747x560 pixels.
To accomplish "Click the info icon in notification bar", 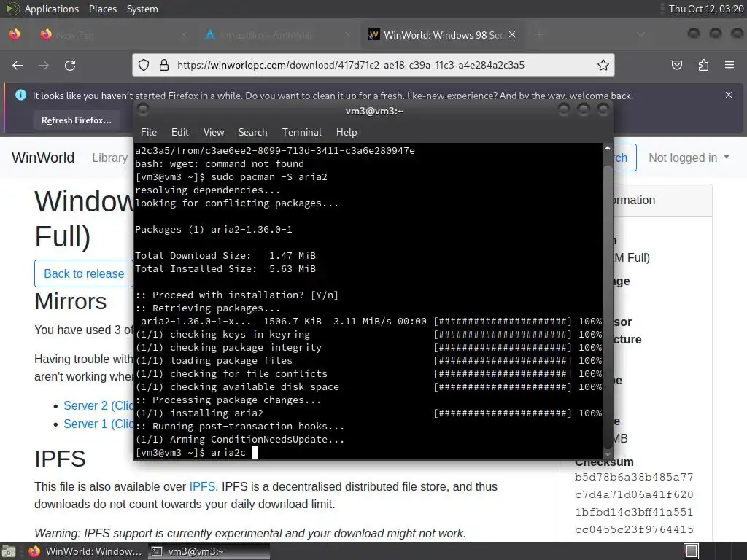I will click(21, 95).
